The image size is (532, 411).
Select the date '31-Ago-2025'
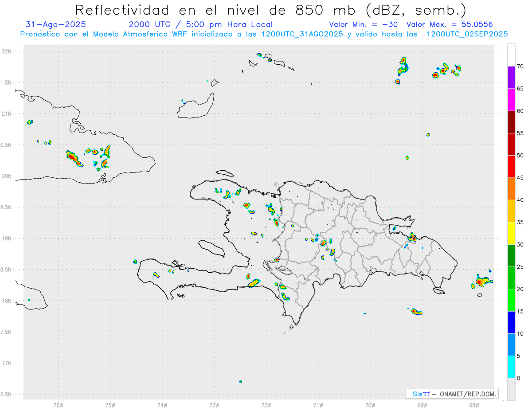(56, 24)
